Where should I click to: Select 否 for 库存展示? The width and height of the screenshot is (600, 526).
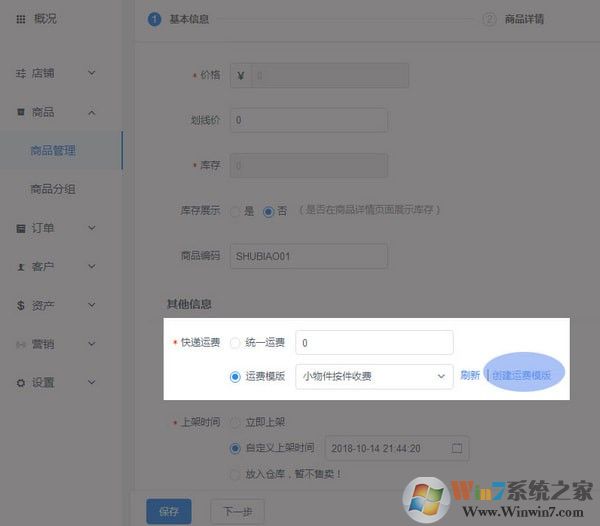(268, 211)
